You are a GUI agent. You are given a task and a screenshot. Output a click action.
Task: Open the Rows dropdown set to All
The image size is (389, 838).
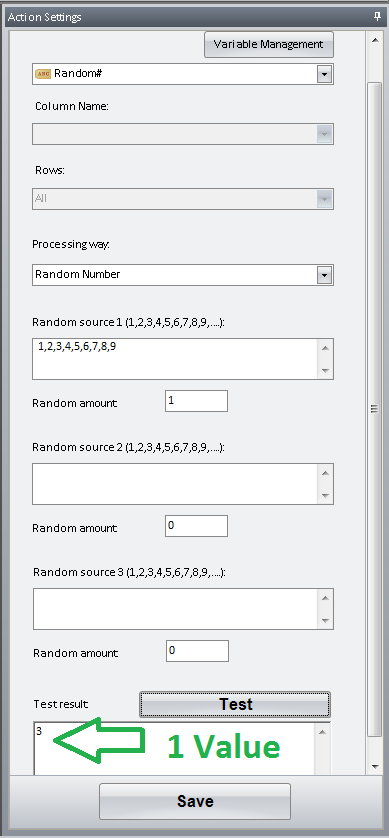tap(183, 198)
